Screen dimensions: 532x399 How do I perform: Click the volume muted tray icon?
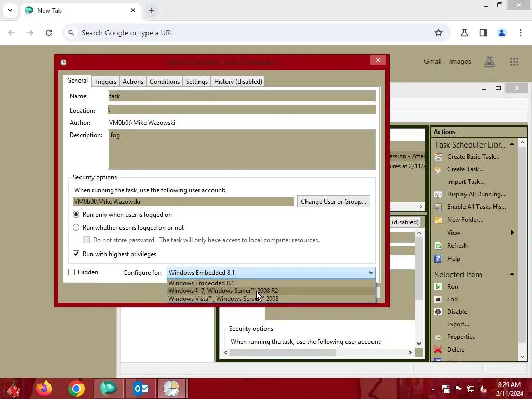tap(483, 389)
